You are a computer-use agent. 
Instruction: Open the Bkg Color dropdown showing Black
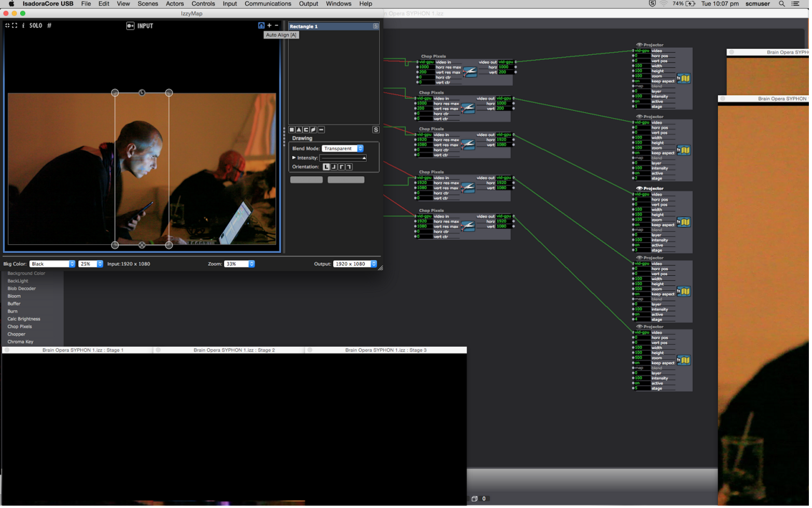coord(52,264)
